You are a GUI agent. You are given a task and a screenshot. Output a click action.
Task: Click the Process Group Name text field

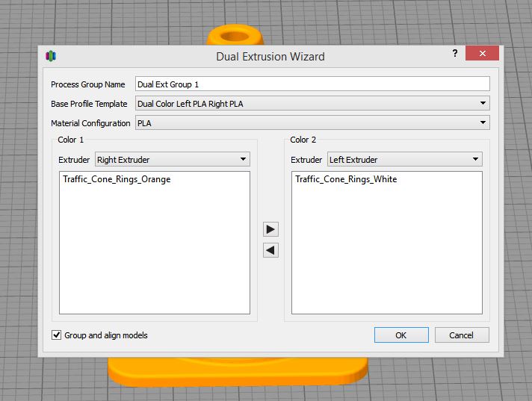pos(312,84)
